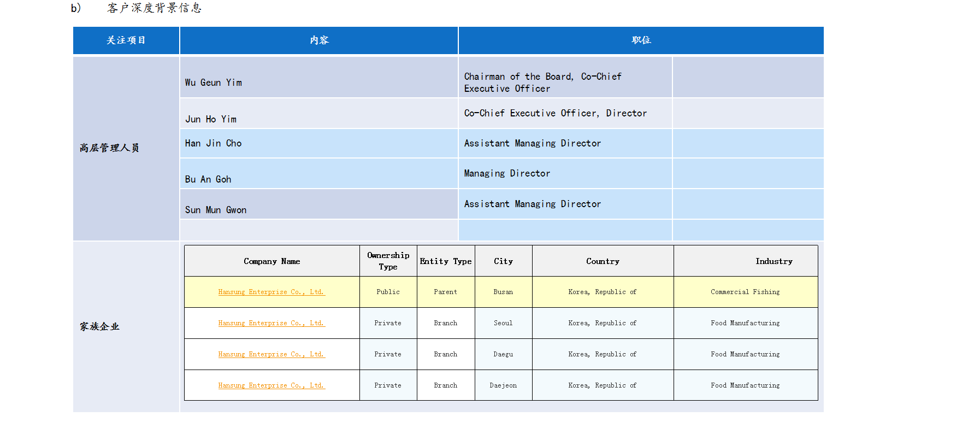The width and height of the screenshot is (980, 422).
Task: Click the Commercial Fishing industry cell
Action: (x=746, y=292)
